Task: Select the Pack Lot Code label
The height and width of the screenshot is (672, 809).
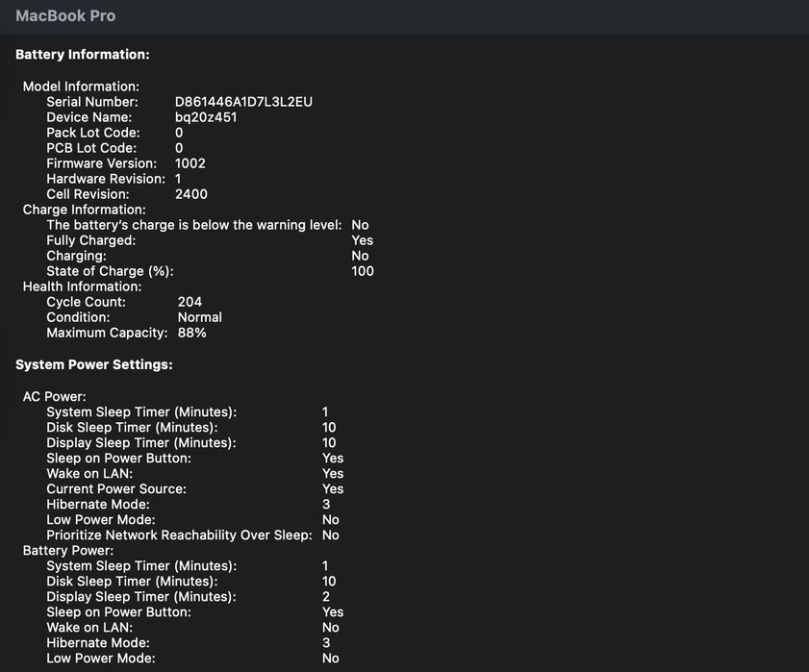Action: 93,133
